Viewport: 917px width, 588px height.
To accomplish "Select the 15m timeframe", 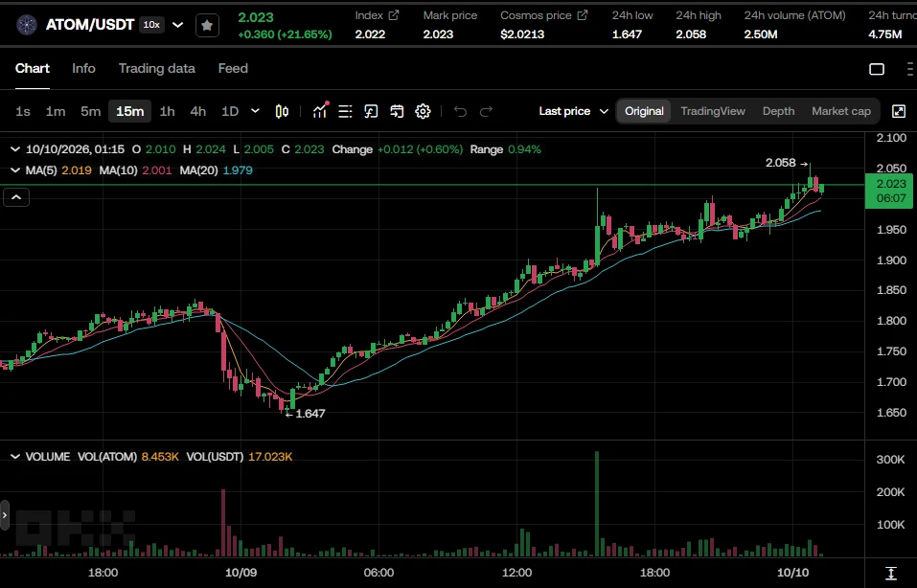I will [129, 111].
